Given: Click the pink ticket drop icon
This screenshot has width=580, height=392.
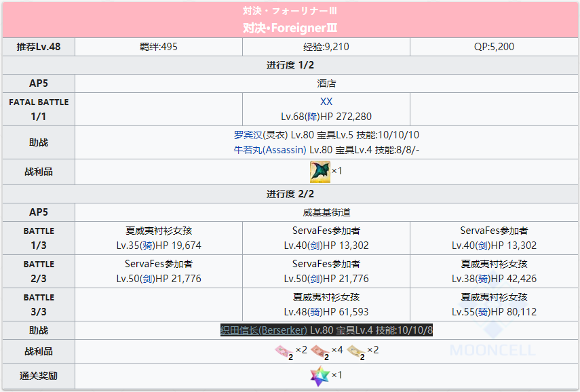Looking at the screenshot, I should [x=284, y=352].
